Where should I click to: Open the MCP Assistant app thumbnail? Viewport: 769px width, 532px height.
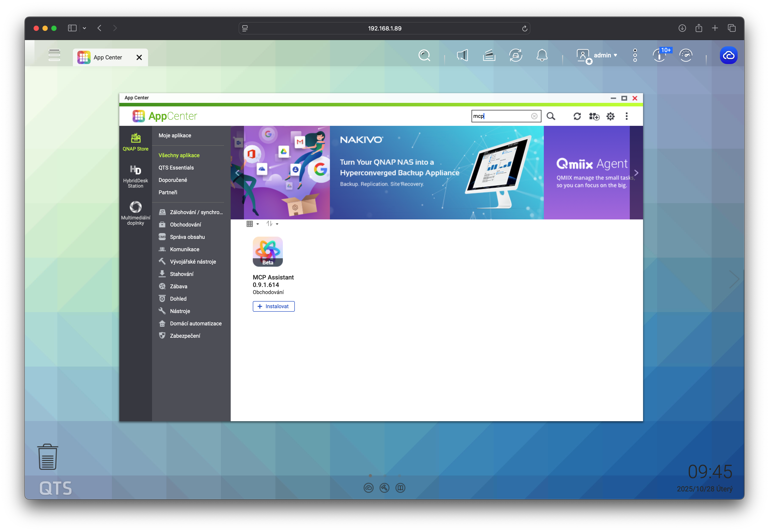268,252
